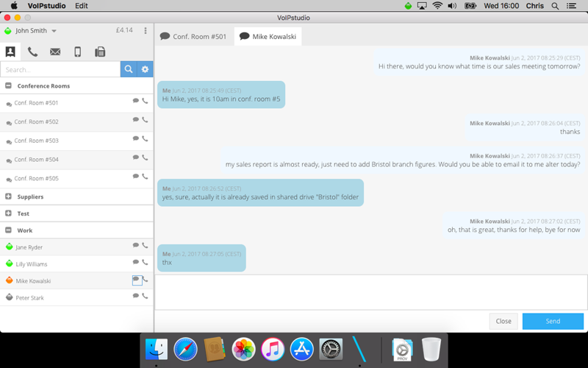This screenshot has width=588, height=368.
Task: Call Jane Ryder
Action: point(145,245)
